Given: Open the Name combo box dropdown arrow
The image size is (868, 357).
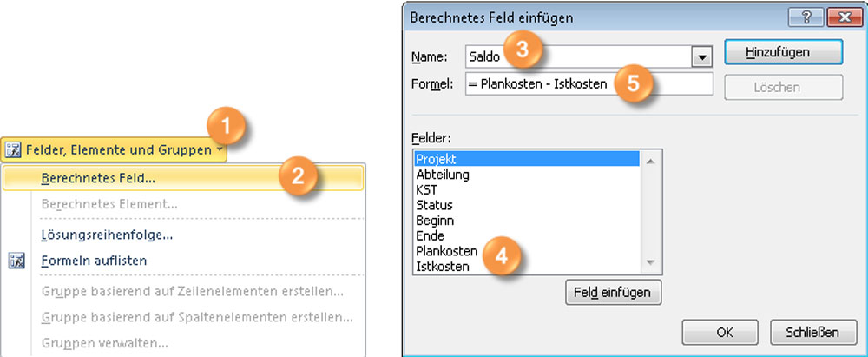Looking at the screenshot, I should [702, 57].
